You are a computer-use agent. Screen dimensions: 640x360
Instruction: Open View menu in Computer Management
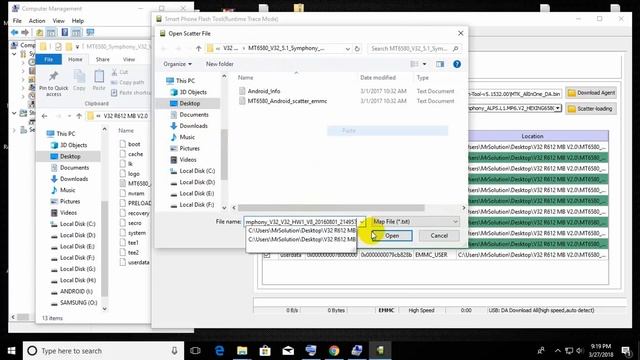click(58, 21)
